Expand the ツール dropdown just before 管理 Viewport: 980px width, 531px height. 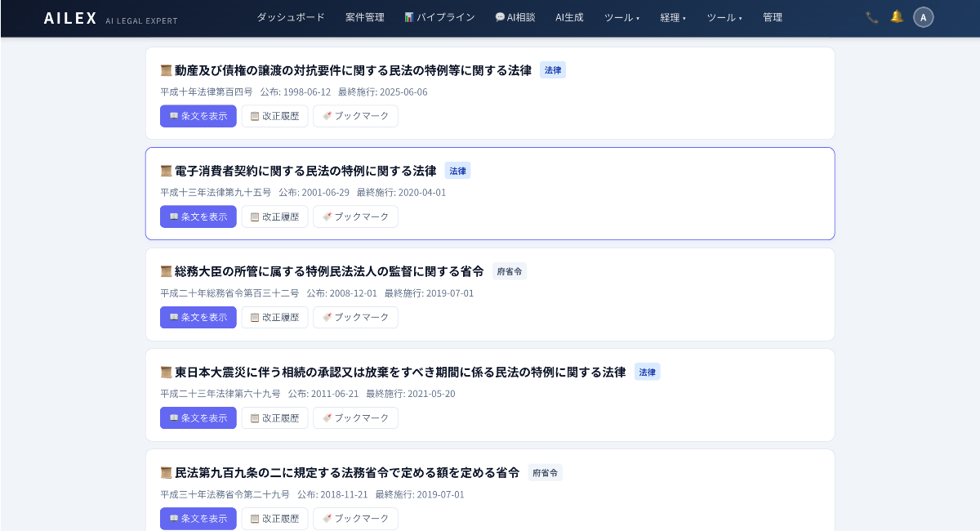tap(724, 17)
